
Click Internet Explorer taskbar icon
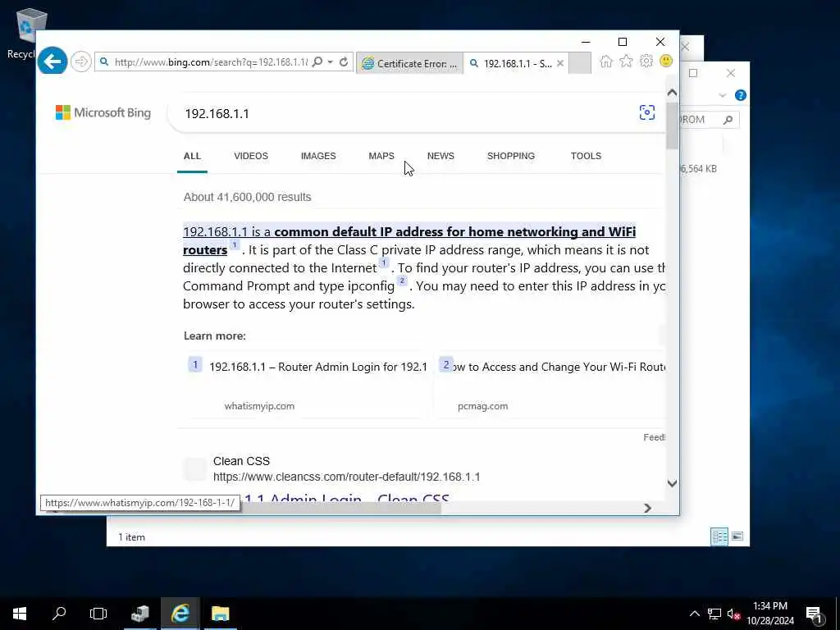click(180, 614)
